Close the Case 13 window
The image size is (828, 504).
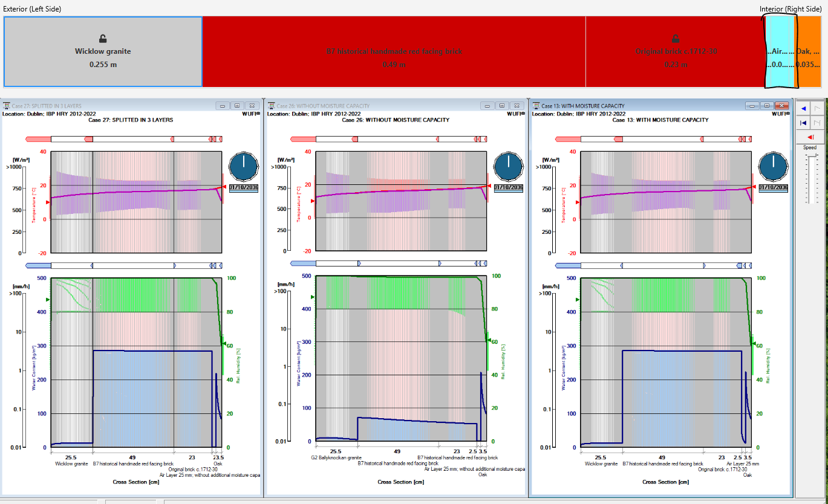(781, 106)
